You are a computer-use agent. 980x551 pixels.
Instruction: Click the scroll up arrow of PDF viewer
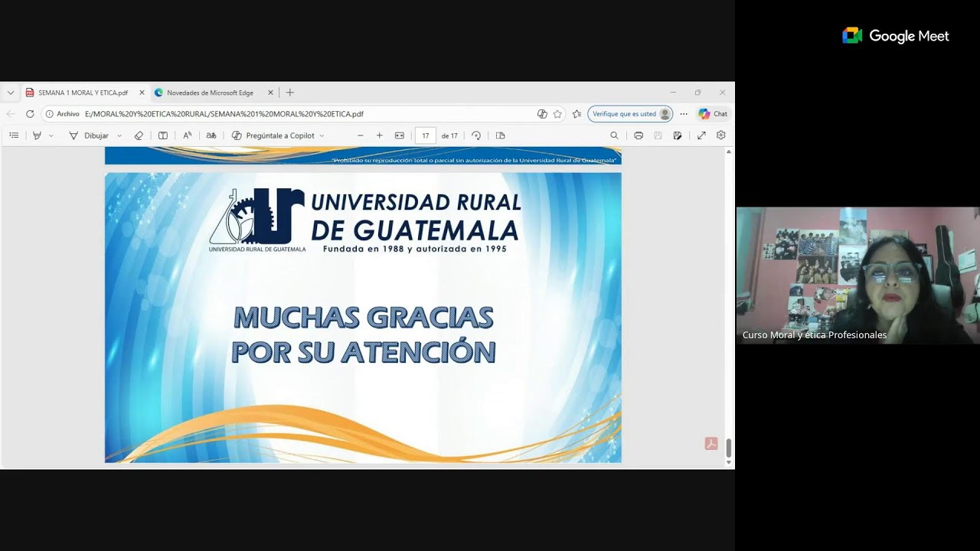coord(728,152)
